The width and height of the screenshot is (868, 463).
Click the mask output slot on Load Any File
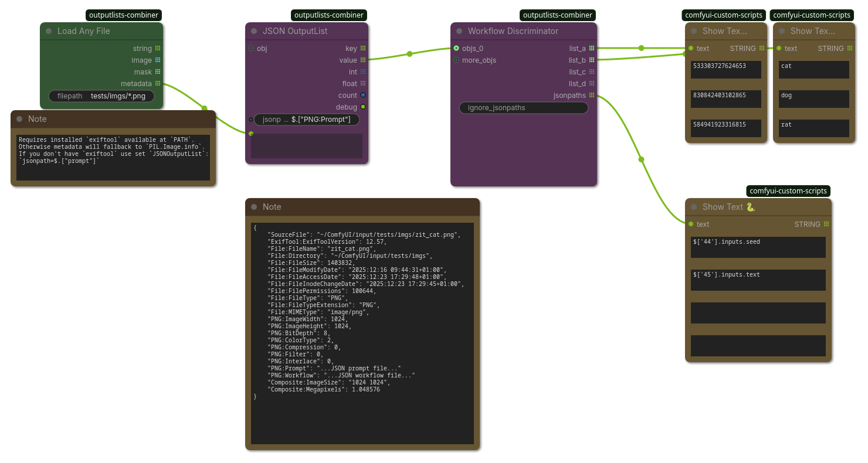[x=158, y=72]
